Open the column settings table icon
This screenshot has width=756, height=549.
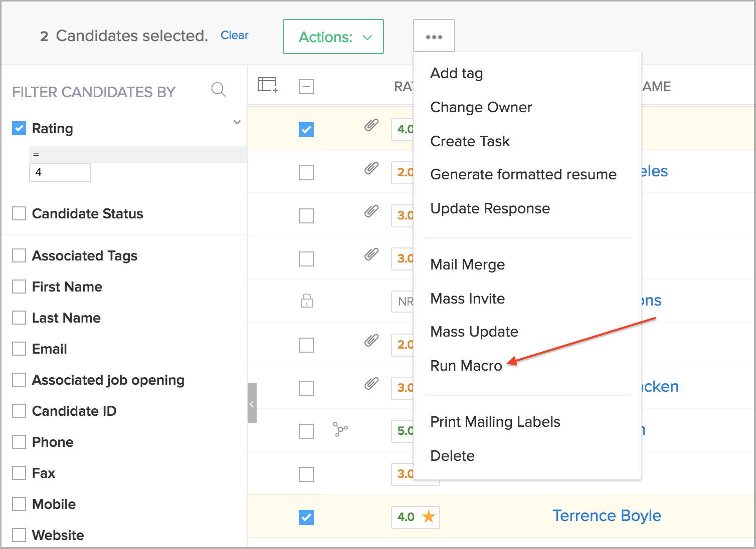(267, 85)
